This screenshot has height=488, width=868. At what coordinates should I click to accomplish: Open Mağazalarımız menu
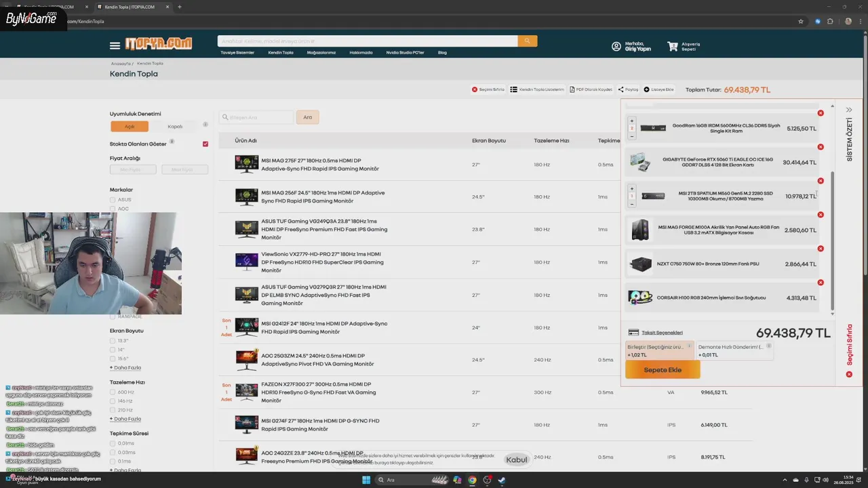tap(321, 52)
